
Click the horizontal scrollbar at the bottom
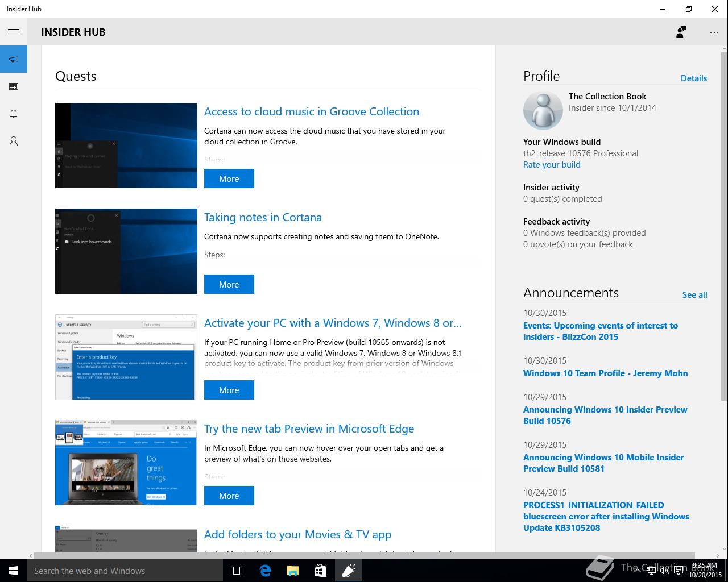click(x=365, y=555)
